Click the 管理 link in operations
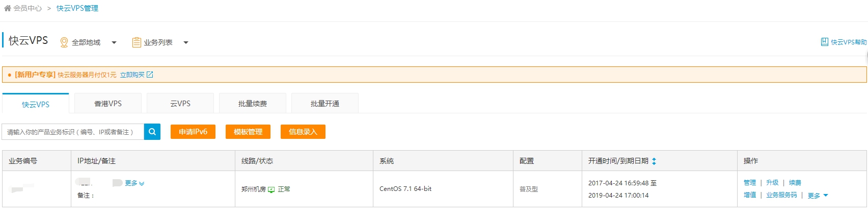868x218 pixels. [750, 183]
